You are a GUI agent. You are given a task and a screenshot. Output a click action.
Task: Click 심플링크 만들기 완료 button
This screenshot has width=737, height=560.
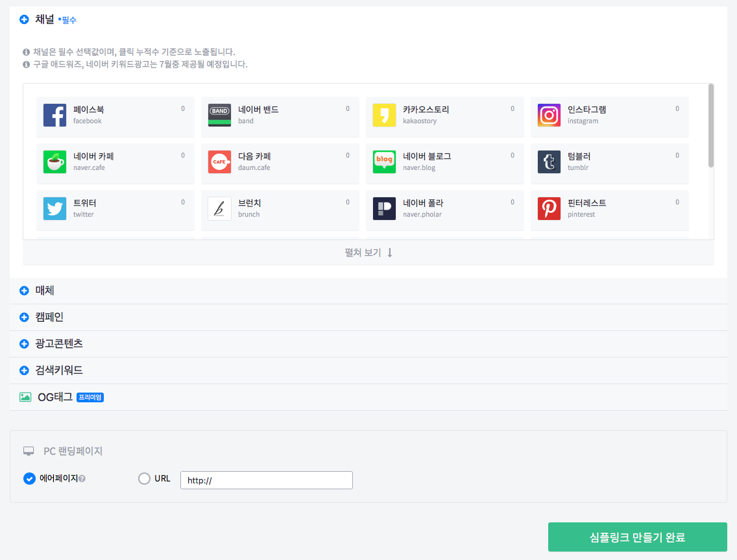coord(637,537)
